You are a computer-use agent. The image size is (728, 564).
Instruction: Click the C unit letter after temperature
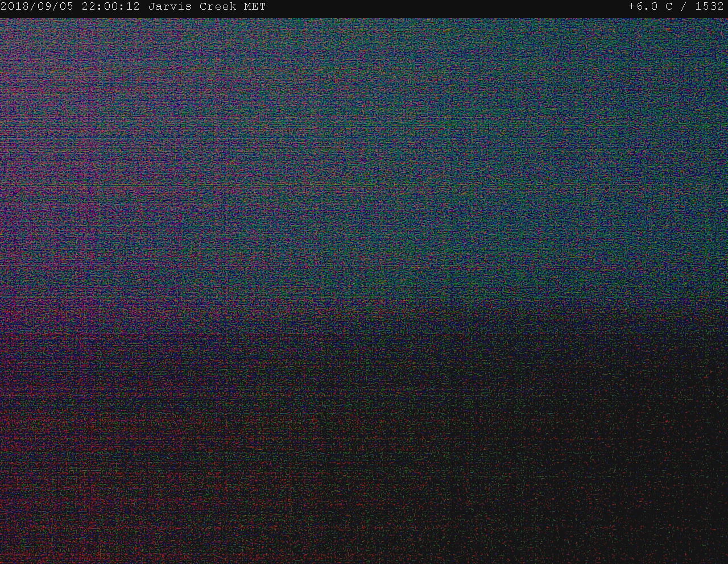click(x=669, y=7)
